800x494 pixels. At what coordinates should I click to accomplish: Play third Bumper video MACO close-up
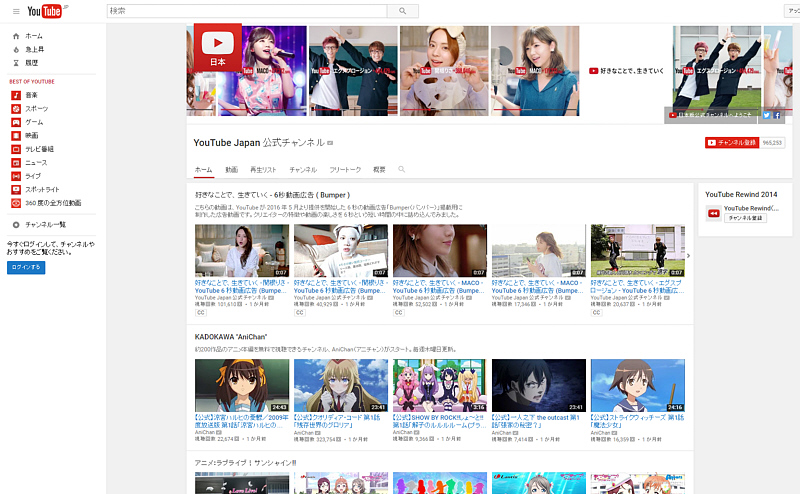(440, 251)
